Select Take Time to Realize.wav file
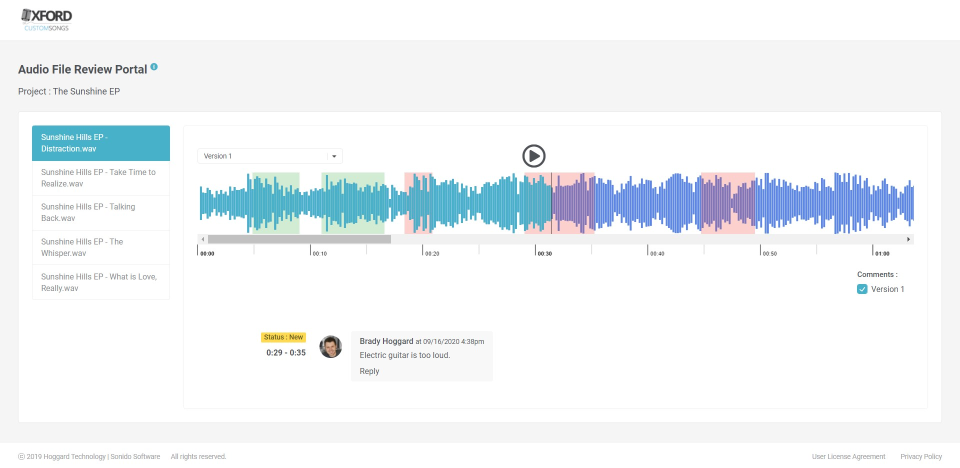The height and width of the screenshot is (468, 960). click(100, 178)
